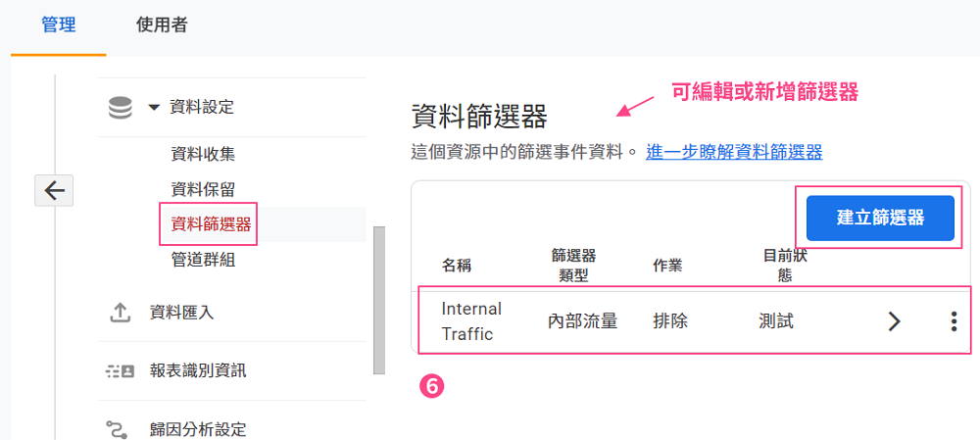
Task: Click the Internal Traffic filter name
Action: pos(472,321)
